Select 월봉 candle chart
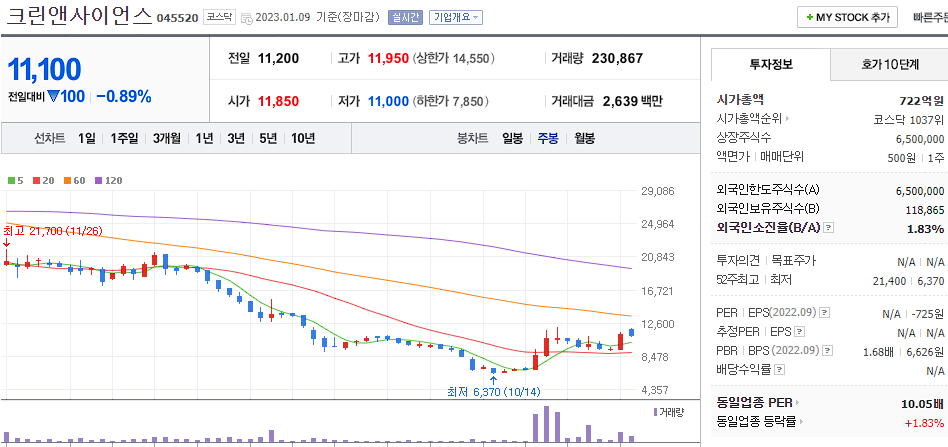Viewport: 948px width, 447px height. pyautogui.click(x=583, y=139)
